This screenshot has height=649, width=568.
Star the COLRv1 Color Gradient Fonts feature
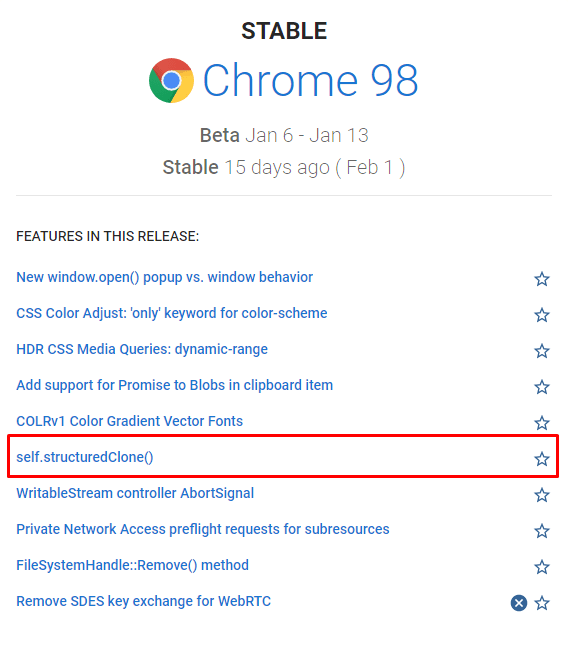coord(542,423)
